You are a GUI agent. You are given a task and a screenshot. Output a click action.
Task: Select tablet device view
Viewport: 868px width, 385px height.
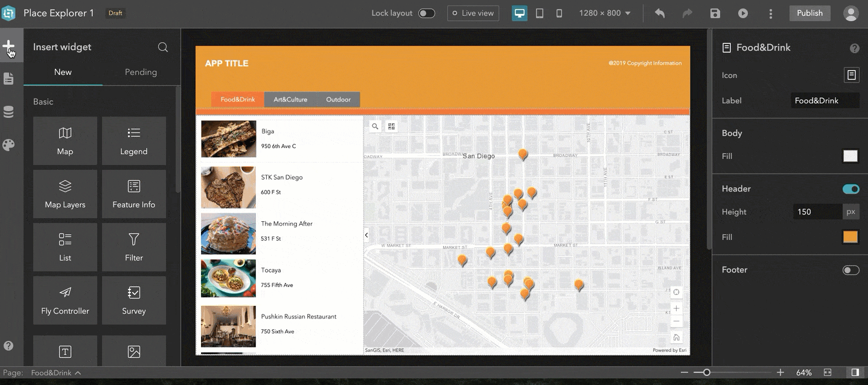[540, 13]
